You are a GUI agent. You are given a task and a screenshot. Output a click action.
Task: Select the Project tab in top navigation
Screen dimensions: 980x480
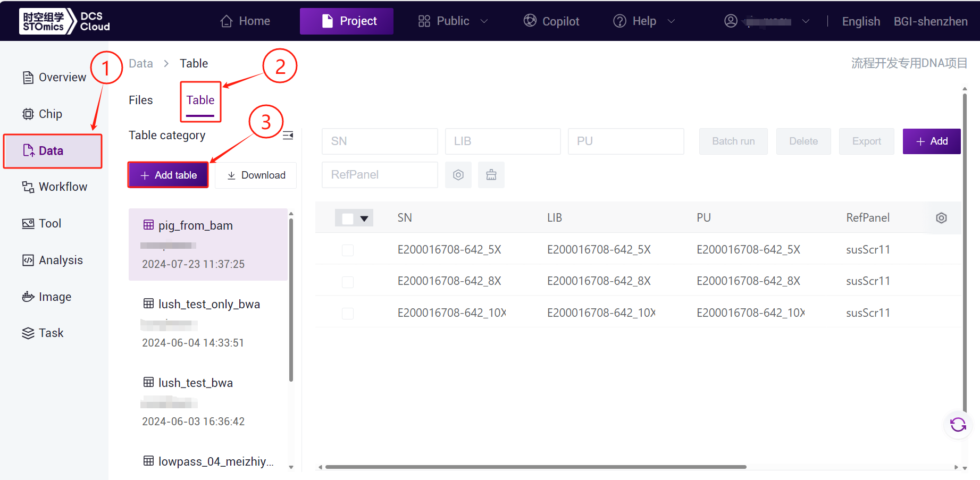(347, 21)
